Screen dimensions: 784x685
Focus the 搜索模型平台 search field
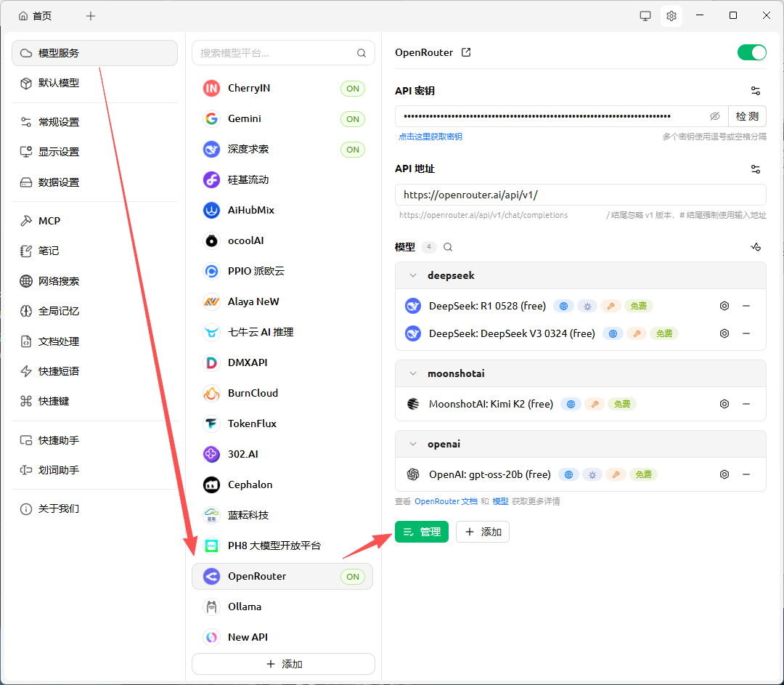tap(284, 53)
